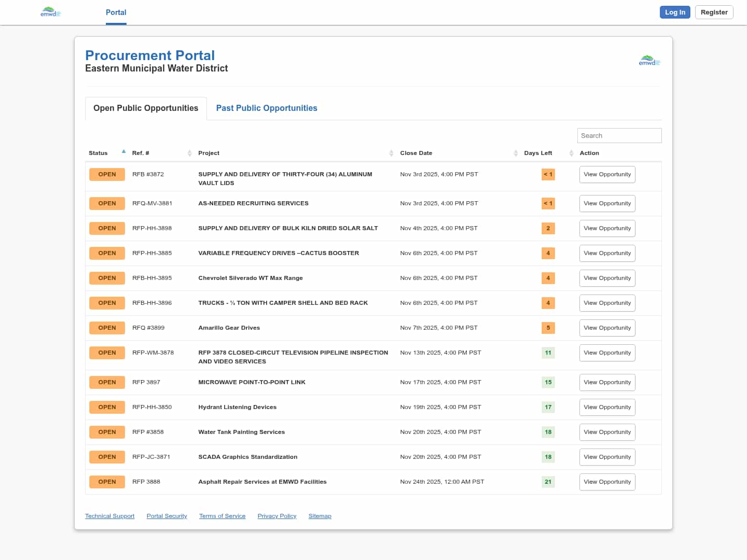
Task: View Opportunity for Amarillo Gear Drives
Action: click(607, 328)
